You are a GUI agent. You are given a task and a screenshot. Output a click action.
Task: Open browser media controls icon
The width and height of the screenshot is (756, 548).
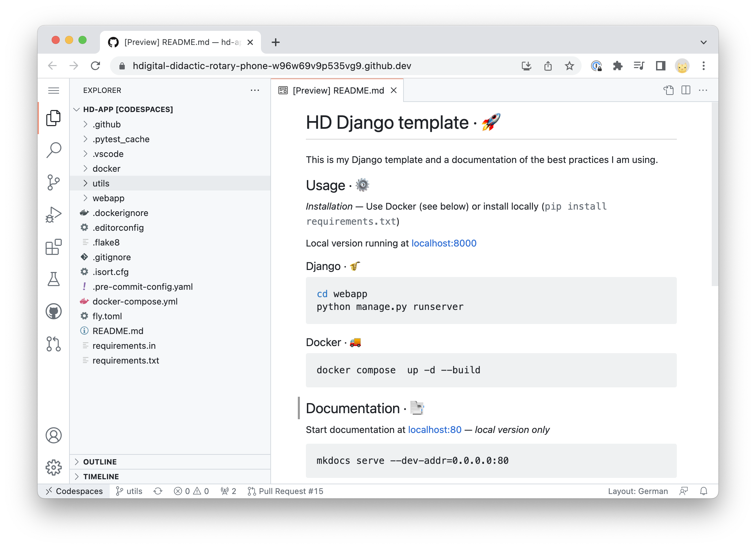click(639, 66)
